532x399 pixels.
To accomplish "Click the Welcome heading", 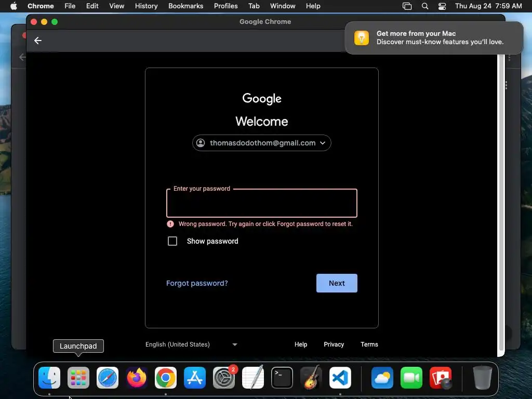I will coord(262,122).
